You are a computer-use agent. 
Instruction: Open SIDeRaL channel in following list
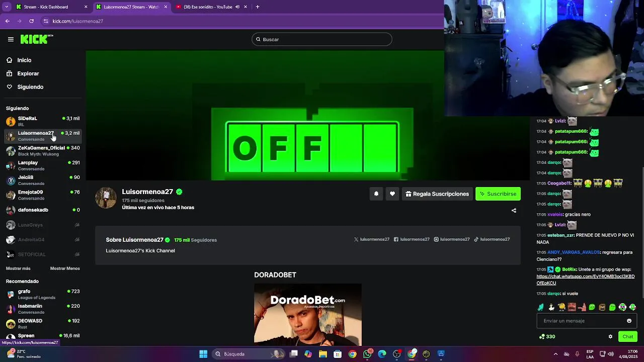(x=43, y=121)
